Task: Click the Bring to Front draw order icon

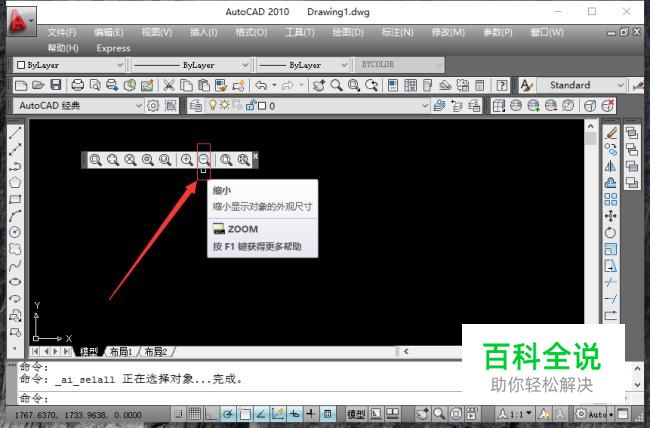Action: click(632, 133)
